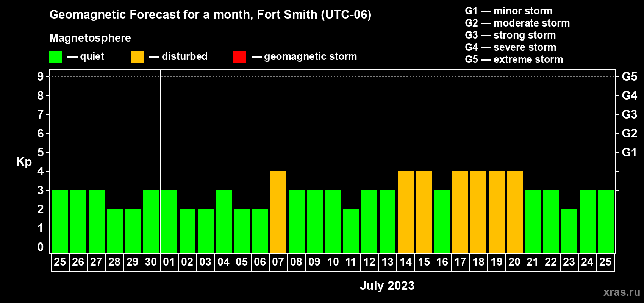Click the G3 — strong storm legend text
The width and height of the screenshot is (644, 303).
[510, 35]
